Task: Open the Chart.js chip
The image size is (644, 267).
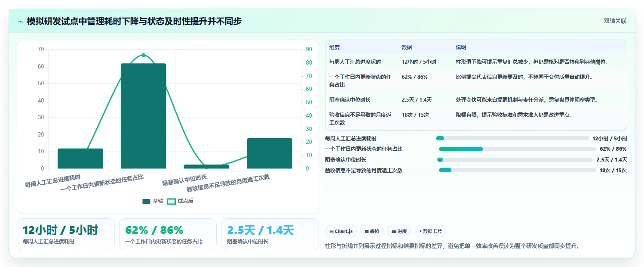Action: [x=341, y=231]
